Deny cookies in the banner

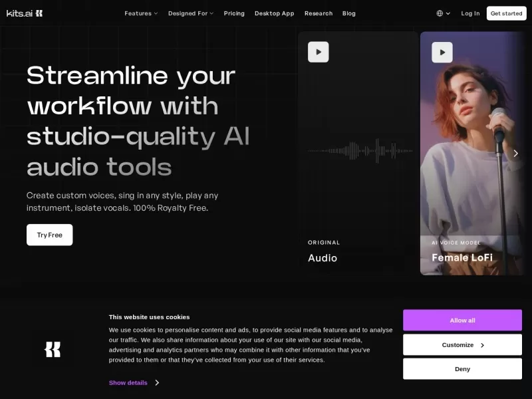coord(462,369)
